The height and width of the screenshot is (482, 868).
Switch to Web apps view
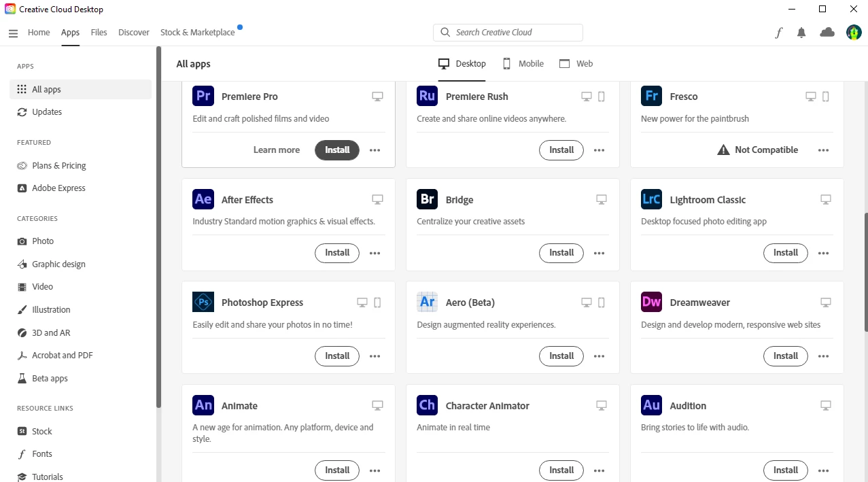576,64
